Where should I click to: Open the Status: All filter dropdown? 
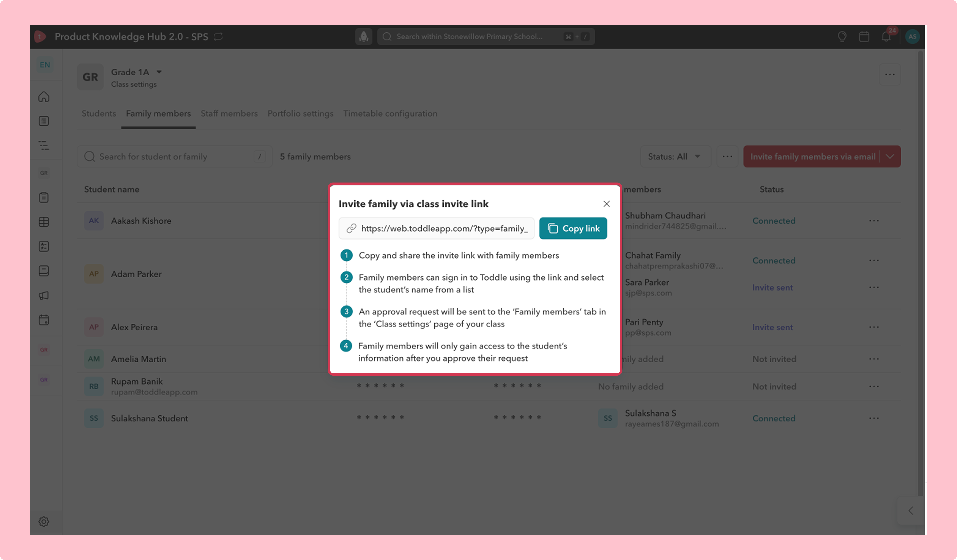676,156
